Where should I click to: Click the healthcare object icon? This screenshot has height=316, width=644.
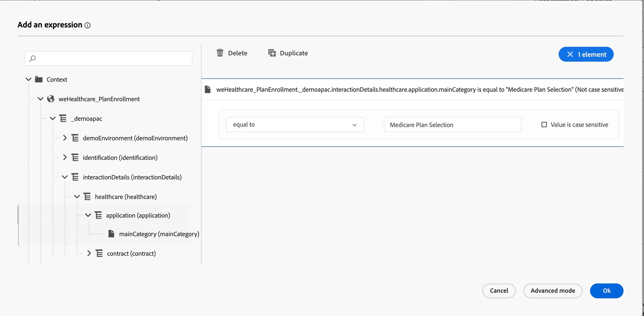pos(87,196)
